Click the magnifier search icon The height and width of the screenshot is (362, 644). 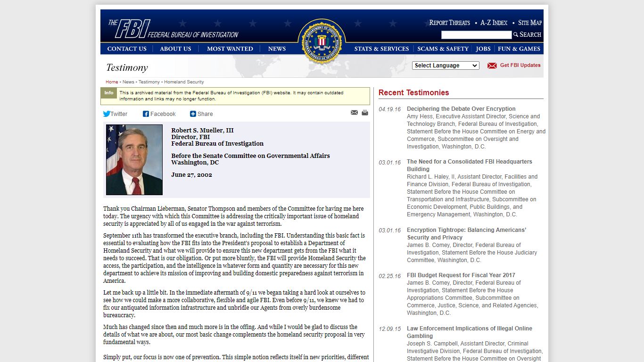click(516, 34)
